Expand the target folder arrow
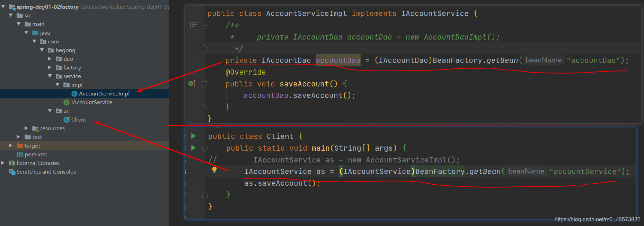Screen dimensions: 644x226 (11, 145)
